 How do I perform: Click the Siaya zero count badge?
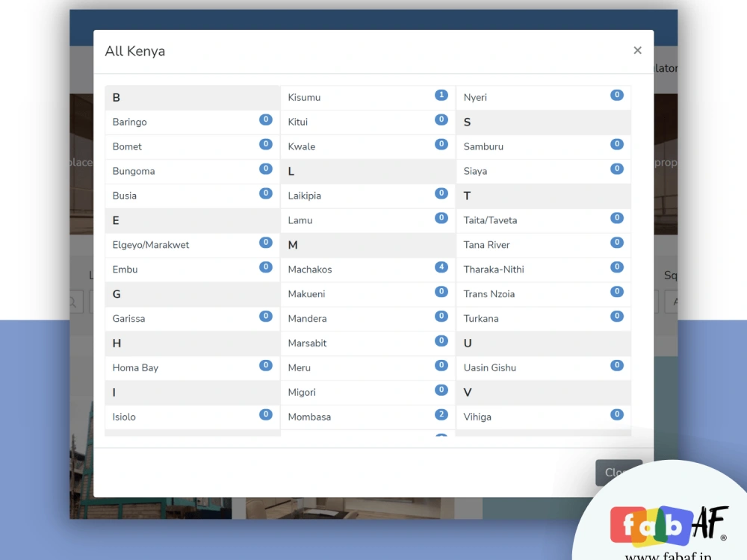pyautogui.click(x=617, y=169)
